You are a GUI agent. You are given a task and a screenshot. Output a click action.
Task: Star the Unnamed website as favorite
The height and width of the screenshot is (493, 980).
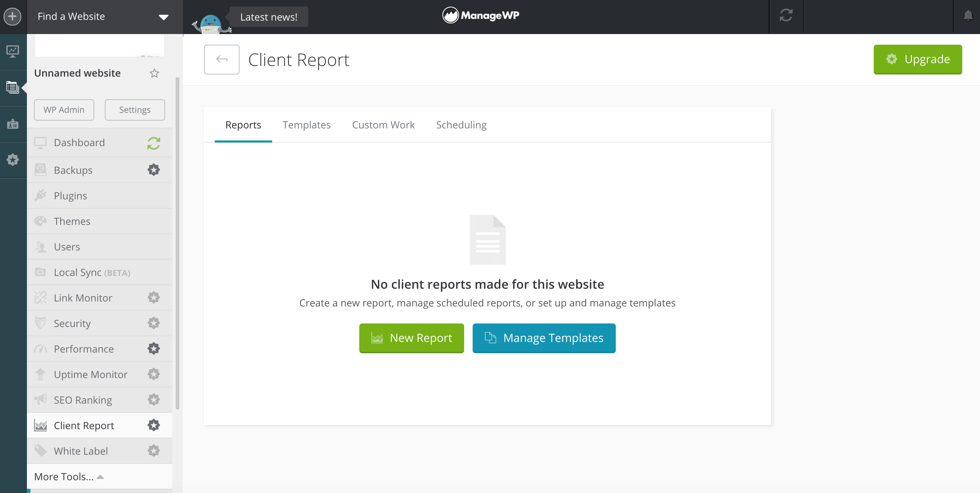(154, 73)
